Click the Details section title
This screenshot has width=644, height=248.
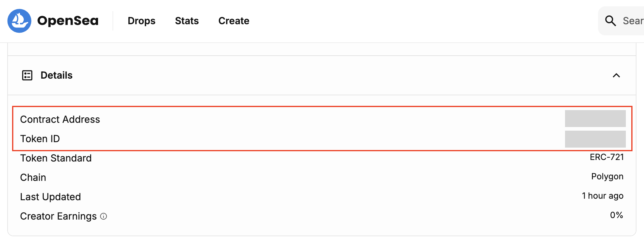tap(57, 75)
